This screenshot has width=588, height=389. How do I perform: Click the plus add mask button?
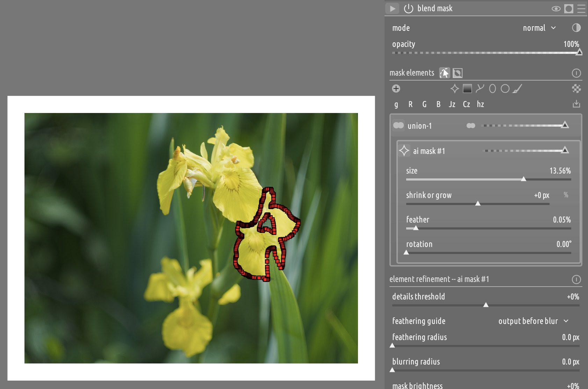click(x=396, y=89)
